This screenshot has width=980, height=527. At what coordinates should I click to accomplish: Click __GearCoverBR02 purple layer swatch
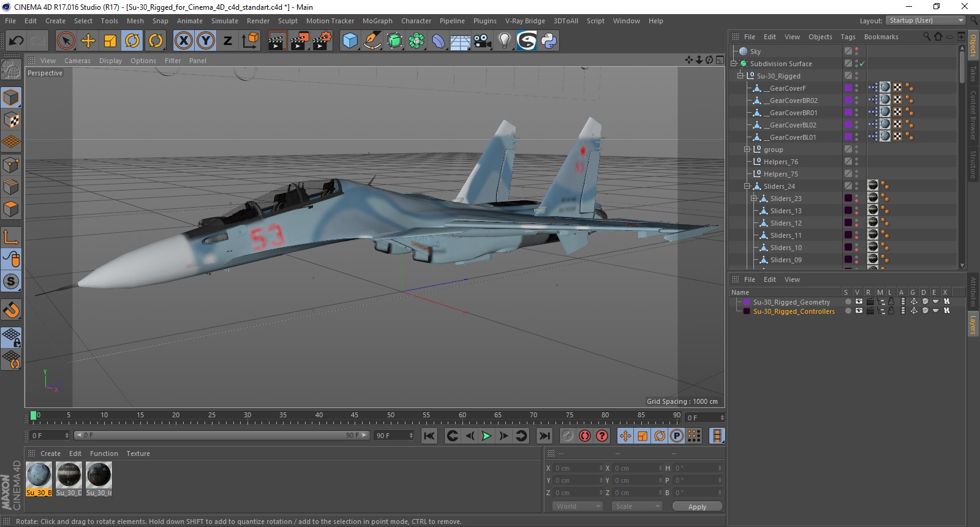[848, 100]
